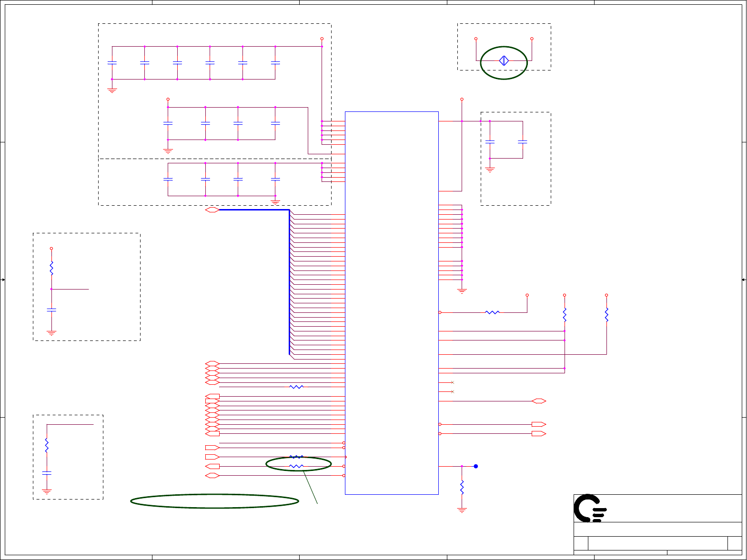Click the power symbol above the far-right pull-up resistor
Image resolution: width=747 pixels, height=560 pixels.
(606, 295)
